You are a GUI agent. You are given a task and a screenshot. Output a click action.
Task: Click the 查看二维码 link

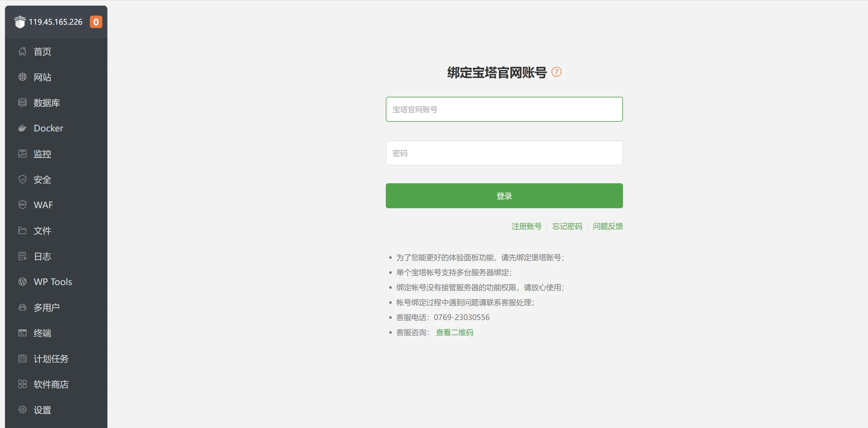[x=454, y=332]
